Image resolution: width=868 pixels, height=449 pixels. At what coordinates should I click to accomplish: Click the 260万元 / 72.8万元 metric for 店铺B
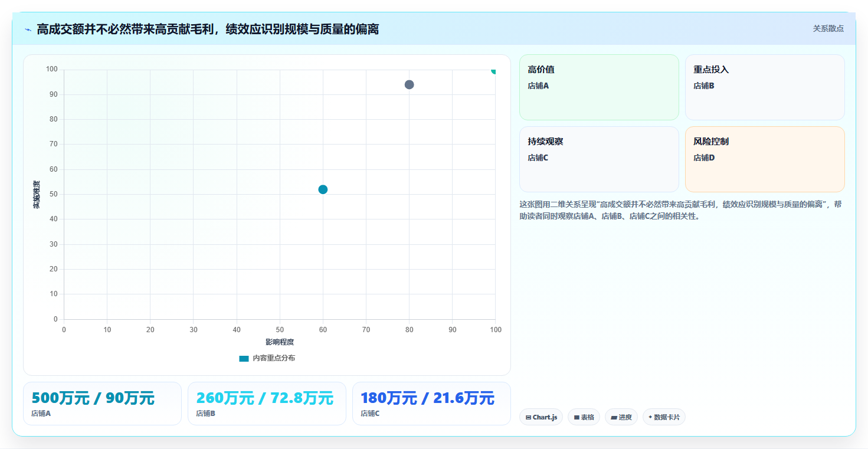tap(265, 398)
